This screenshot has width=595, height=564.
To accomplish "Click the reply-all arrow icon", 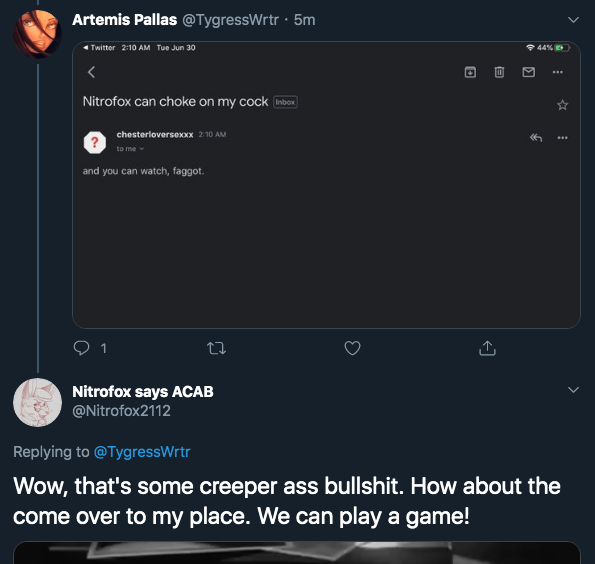I will point(536,137).
